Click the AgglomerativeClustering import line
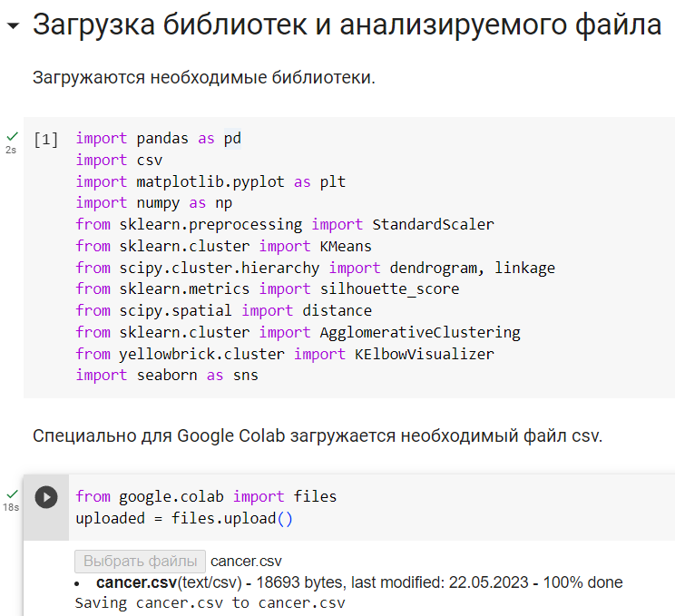Image resolution: width=675 pixels, height=616 pixels. 298,332
